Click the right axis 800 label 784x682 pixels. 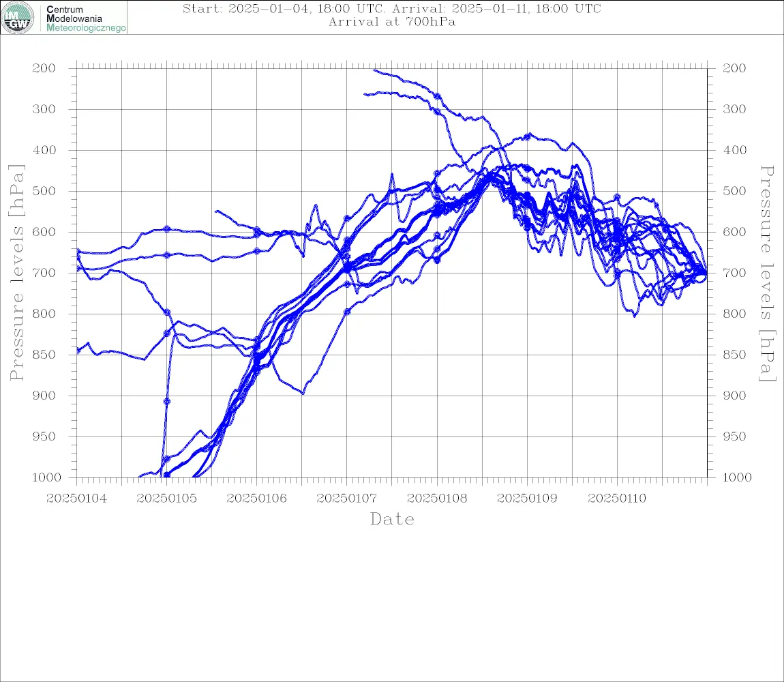tap(734, 314)
